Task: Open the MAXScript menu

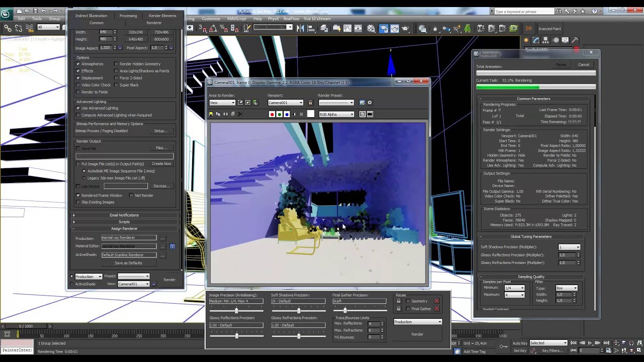Action: pyautogui.click(x=236, y=19)
